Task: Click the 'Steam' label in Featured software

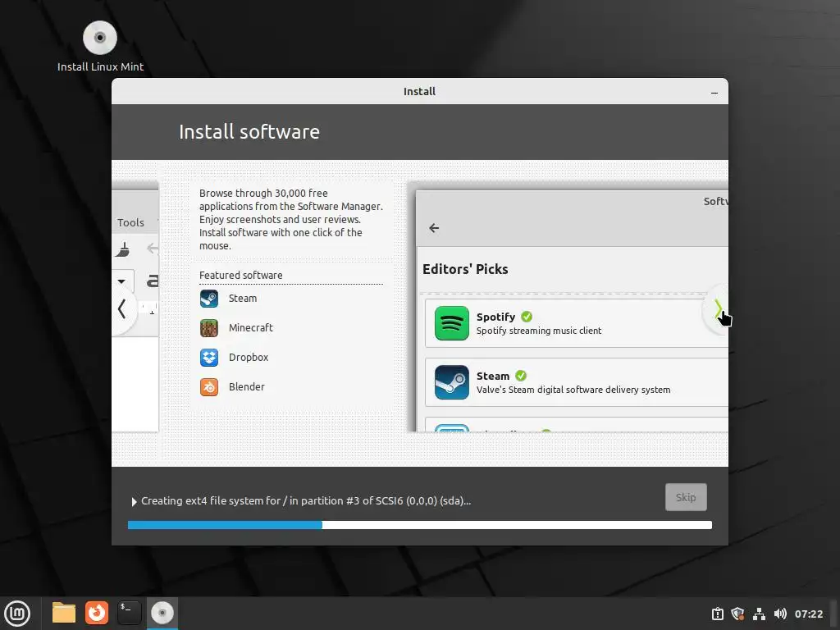Action: (243, 299)
